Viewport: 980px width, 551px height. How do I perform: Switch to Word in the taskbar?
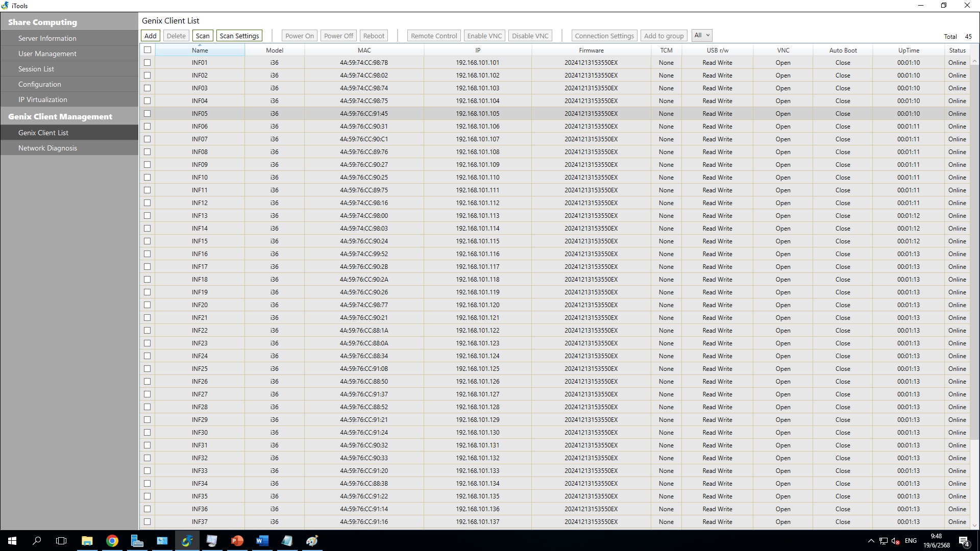click(262, 541)
